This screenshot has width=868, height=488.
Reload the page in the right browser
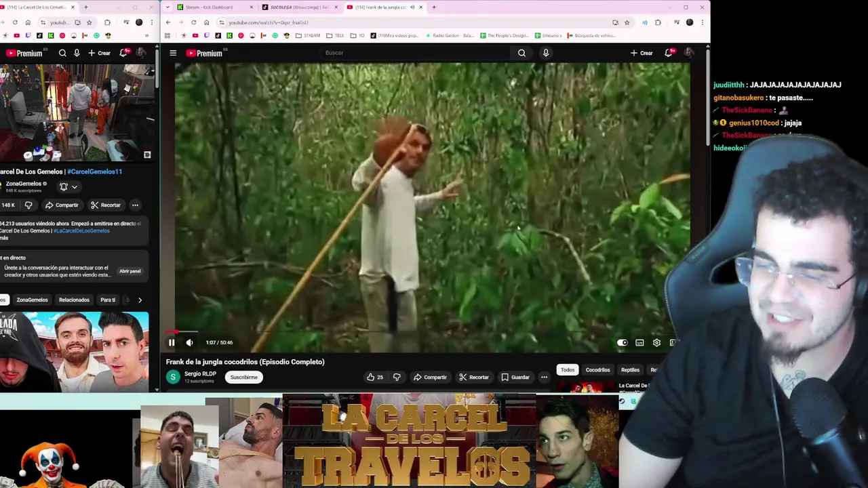tap(193, 22)
